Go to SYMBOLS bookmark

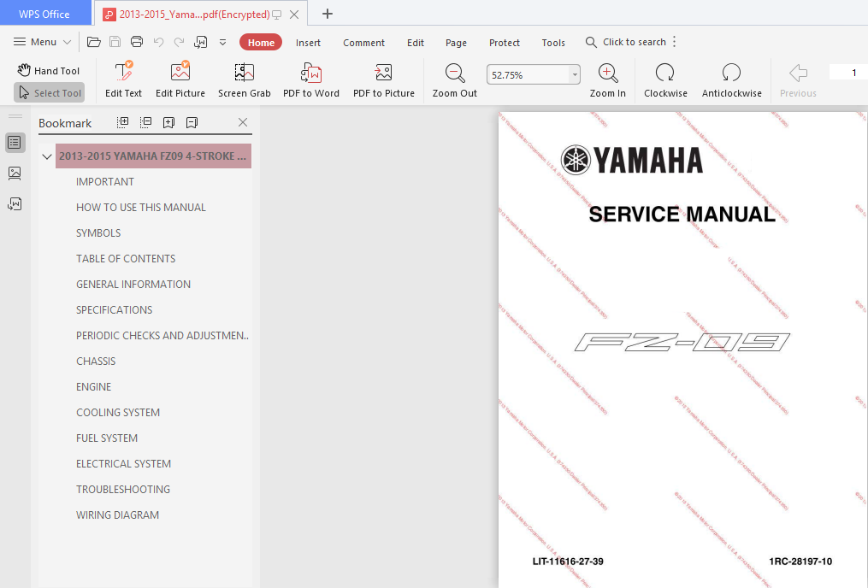(98, 232)
